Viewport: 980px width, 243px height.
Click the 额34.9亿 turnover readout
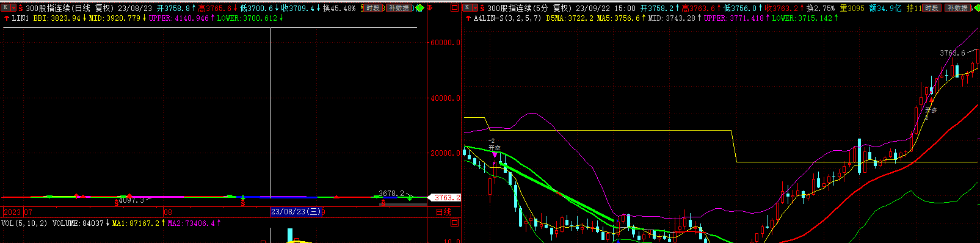pyautogui.click(x=886, y=9)
